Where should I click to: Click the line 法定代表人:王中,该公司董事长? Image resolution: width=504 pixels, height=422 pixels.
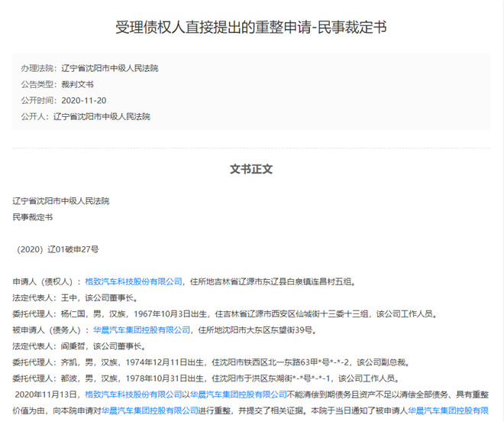pyautogui.click(x=75, y=297)
